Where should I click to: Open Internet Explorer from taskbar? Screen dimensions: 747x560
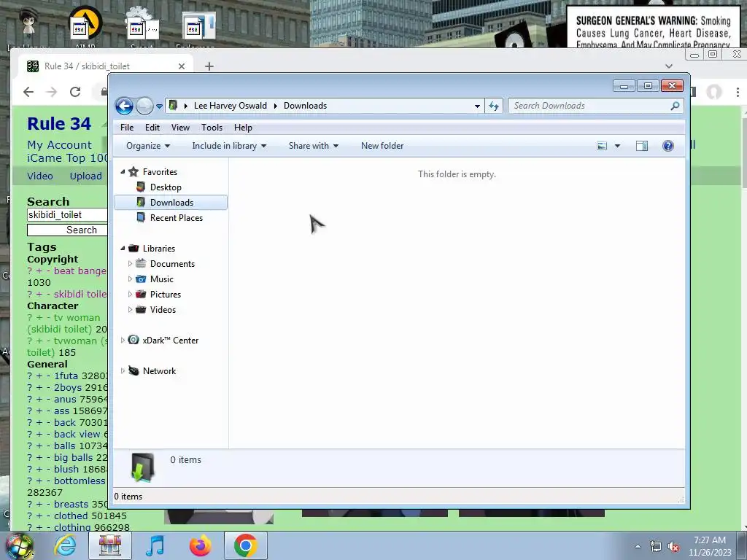click(x=65, y=545)
